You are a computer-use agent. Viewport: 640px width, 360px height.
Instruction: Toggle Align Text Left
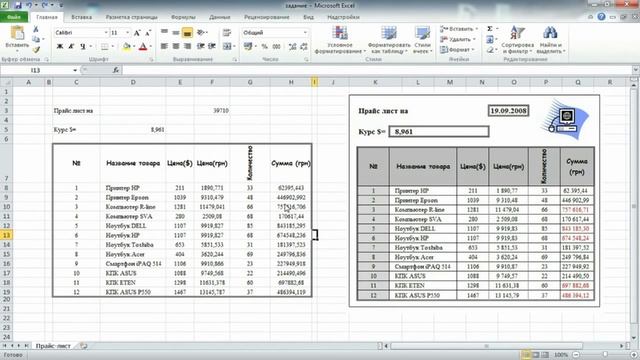coord(164,47)
